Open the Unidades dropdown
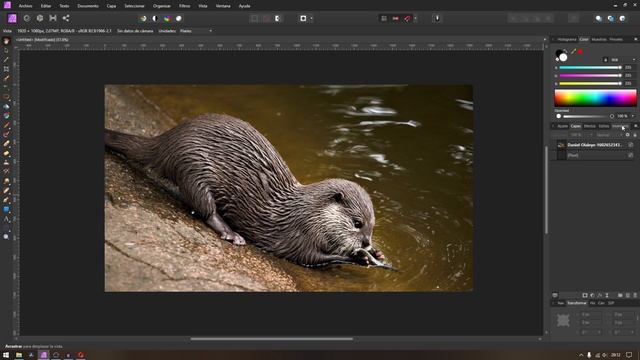 (x=196, y=31)
